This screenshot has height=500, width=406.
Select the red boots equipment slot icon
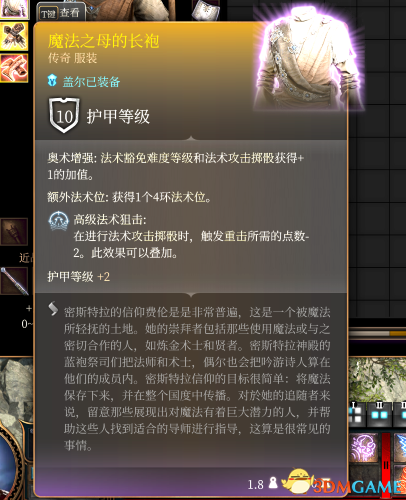tap(14, 68)
